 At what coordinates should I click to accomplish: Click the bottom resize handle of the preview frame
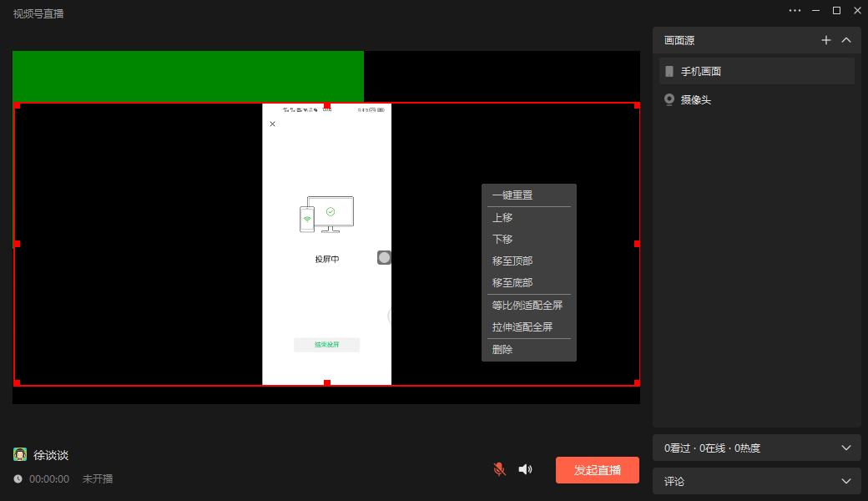(x=326, y=382)
